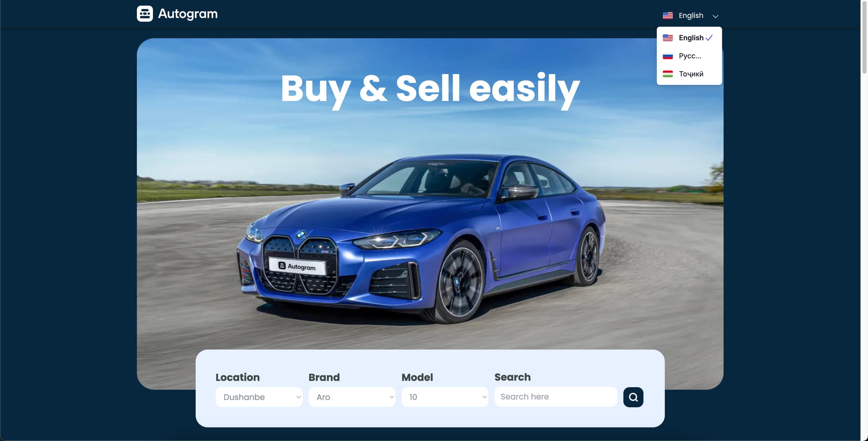
Task: Collapse the language selector chevron
Action: point(715,16)
